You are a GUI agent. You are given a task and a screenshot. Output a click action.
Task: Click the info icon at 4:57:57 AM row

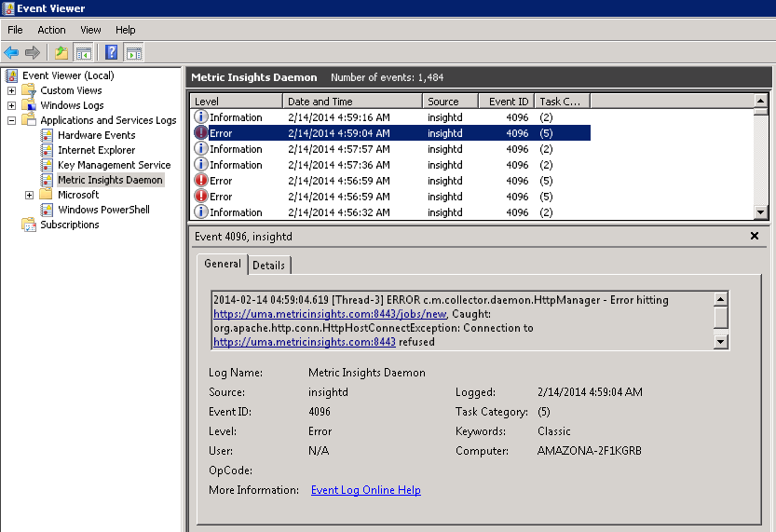click(201, 148)
